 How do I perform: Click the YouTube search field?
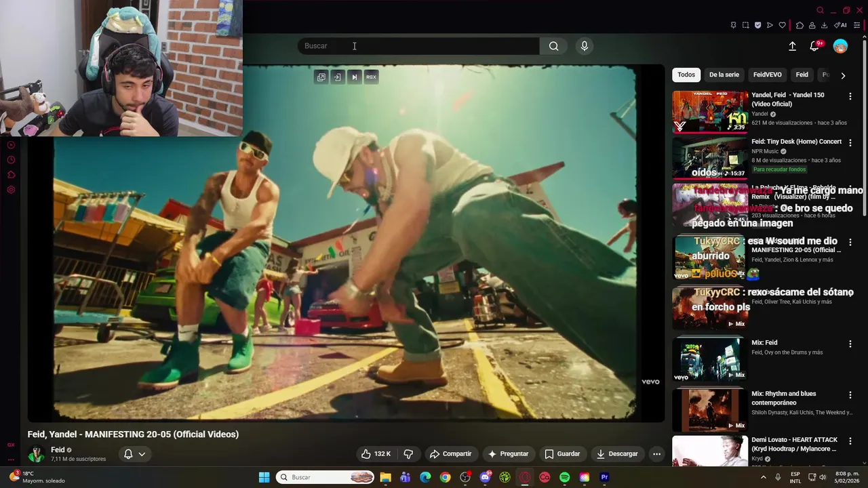click(x=418, y=46)
